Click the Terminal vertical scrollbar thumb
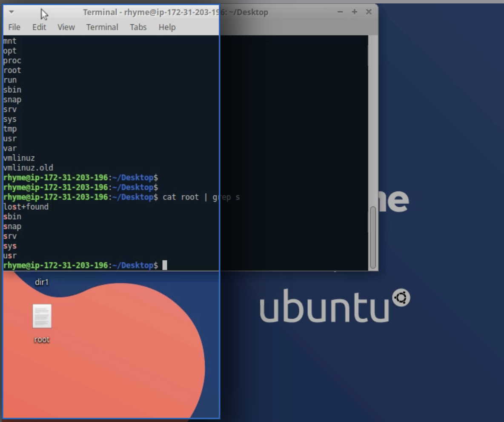 [x=373, y=237]
